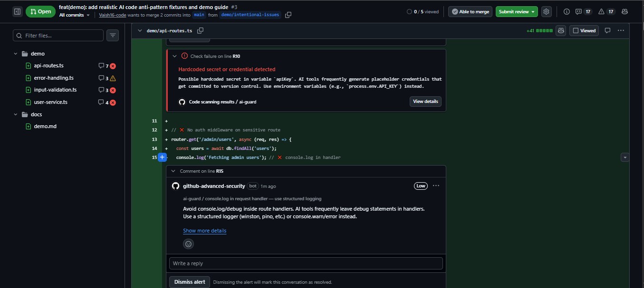The image size is (644, 288).
Task: Copy the demo/api-routes.ts file path
Action: click(x=201, y=30)
